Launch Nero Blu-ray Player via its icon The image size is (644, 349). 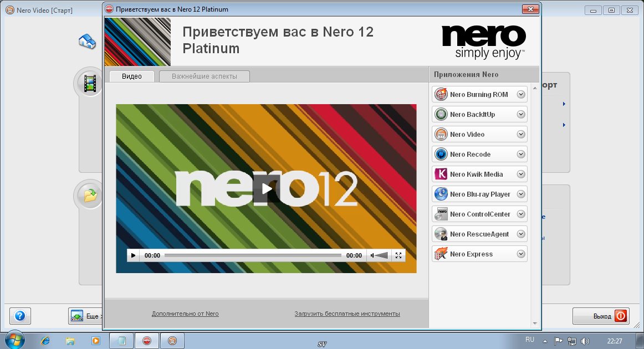441,194
